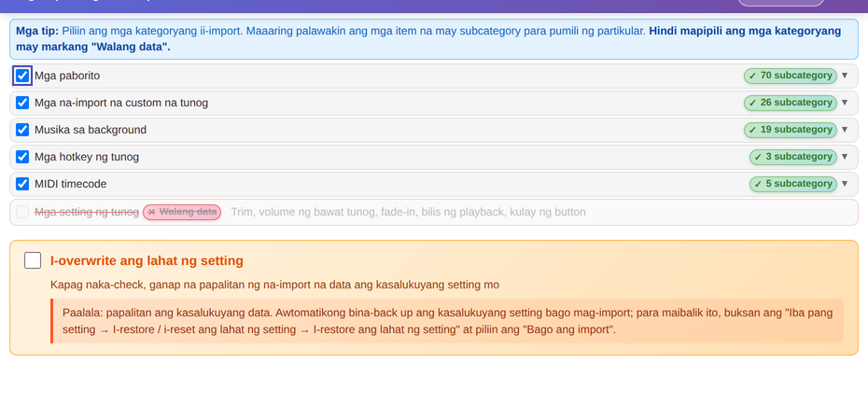The width and height of the screenshot is (868, 419).
Task: Click the I-overwrite ang lahat ng setting heading
Action: [147, 260]
